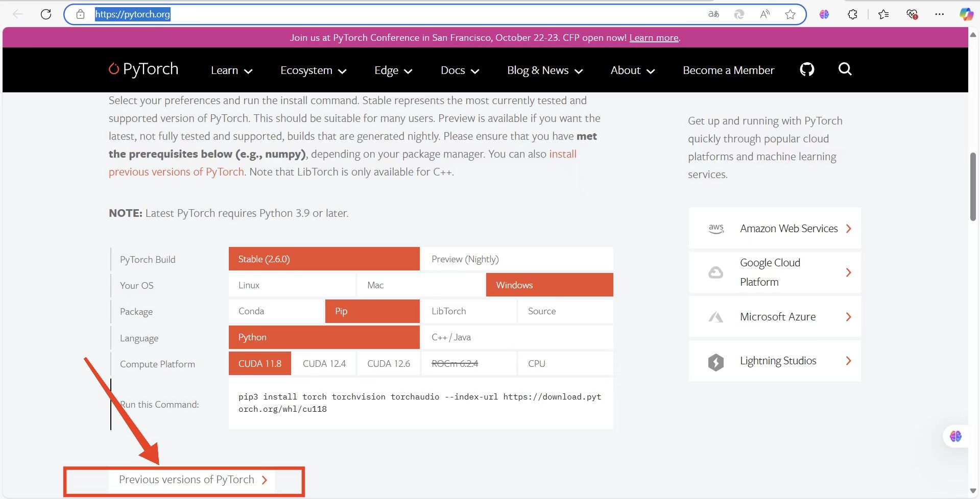Select CPU compute platform
Image resolution: width=980 pixels, height=499 pixels.
[565, 364]
